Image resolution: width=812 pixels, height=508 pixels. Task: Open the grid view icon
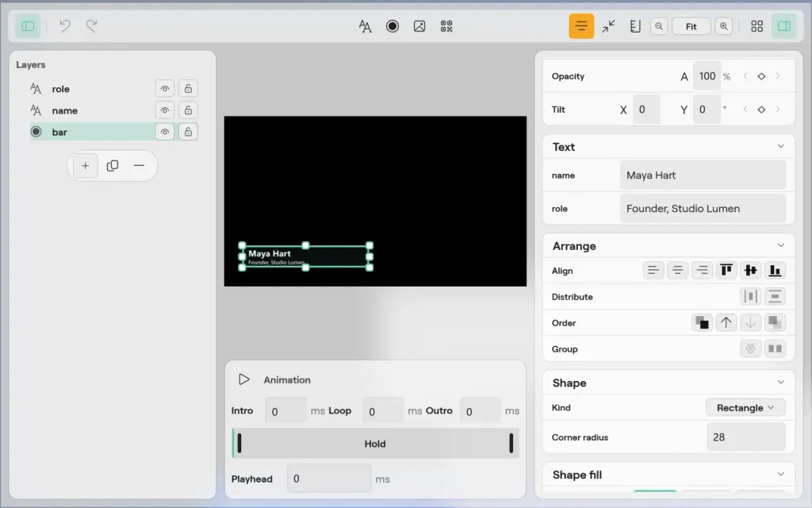point(757,26)
